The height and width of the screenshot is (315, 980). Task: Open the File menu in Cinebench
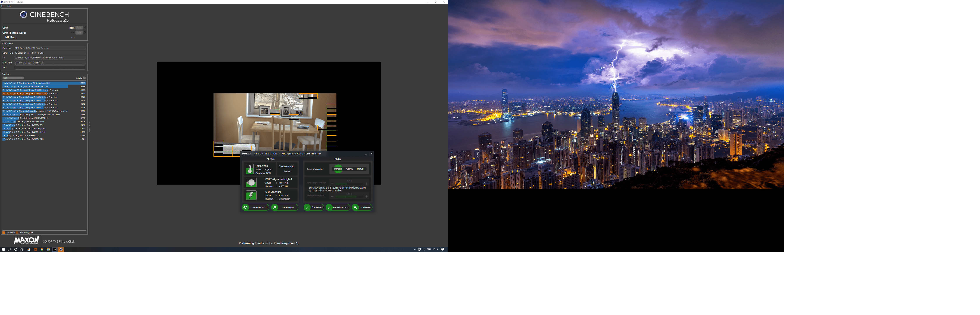click(3, 6)
